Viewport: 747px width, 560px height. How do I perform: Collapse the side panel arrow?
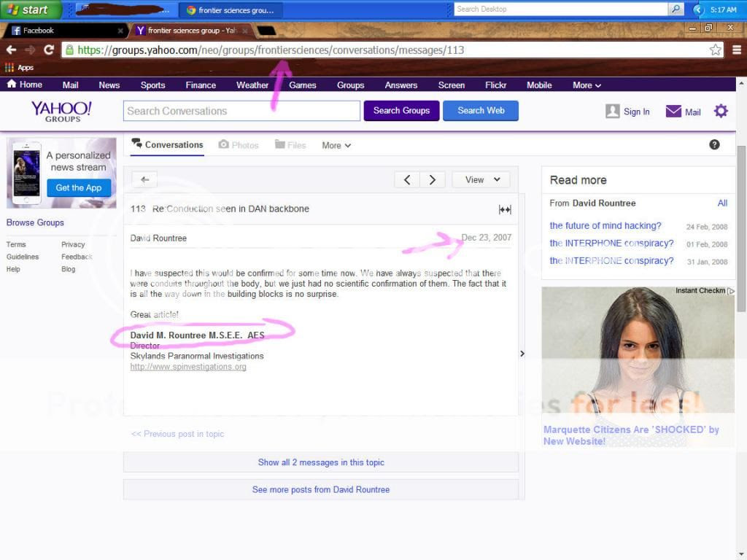pos(522,354)
